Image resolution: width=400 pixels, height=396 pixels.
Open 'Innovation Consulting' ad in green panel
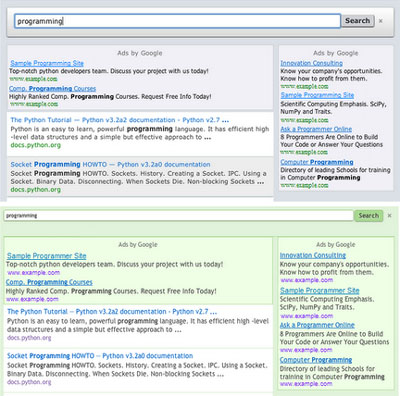(x=313, y=255)
